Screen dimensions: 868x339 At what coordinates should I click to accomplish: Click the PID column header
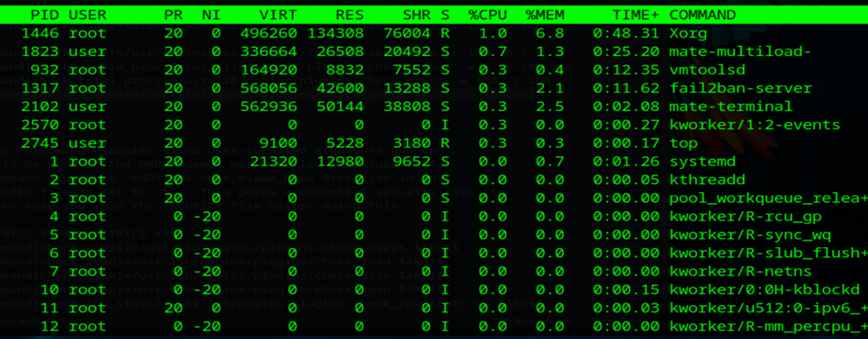tap(45, 15)
